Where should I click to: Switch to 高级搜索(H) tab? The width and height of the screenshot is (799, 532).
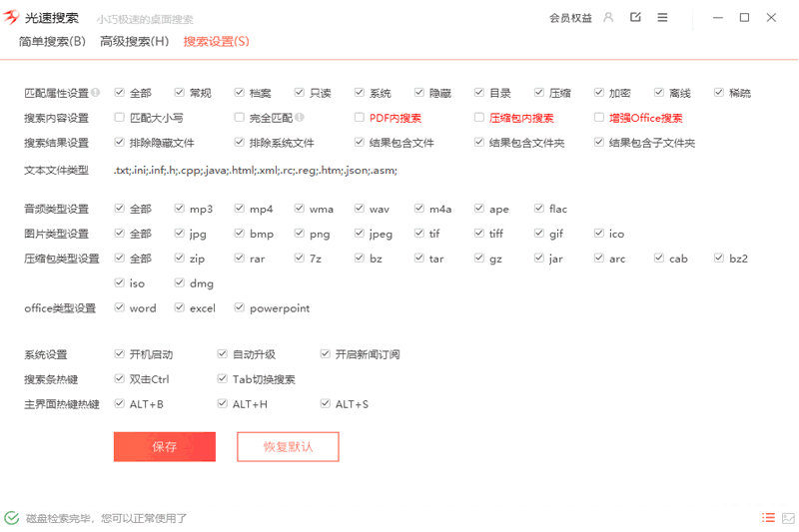[x=134, y=41]
